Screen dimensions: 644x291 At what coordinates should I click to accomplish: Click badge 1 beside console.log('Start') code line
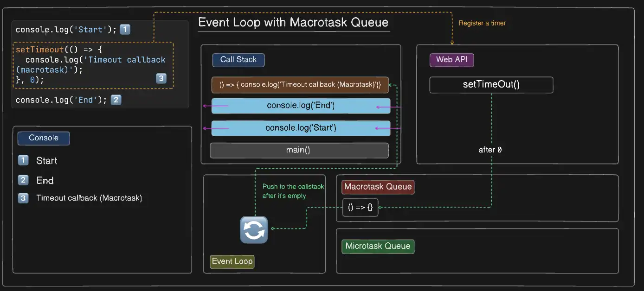coord(125,30)
